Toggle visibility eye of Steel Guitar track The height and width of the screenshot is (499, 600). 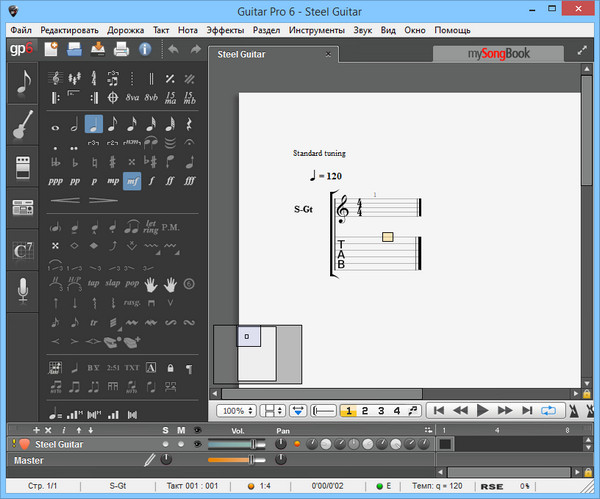click(197, 443)
